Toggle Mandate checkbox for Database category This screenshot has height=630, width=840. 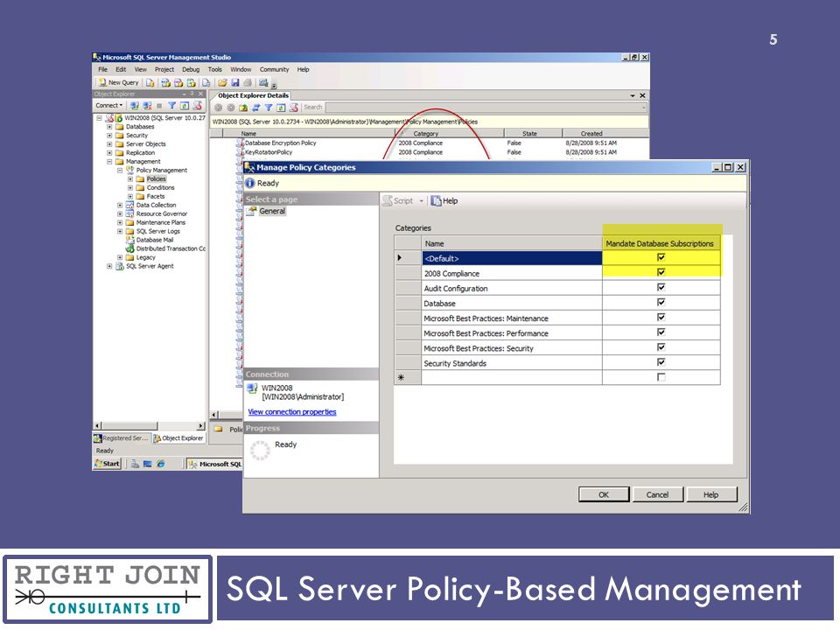pos(661,302)
